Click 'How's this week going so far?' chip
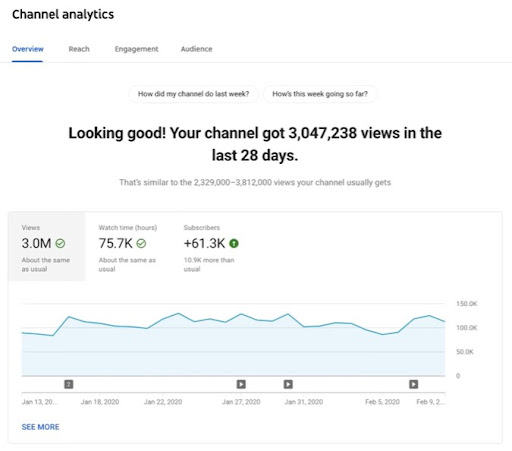Image resolution: width=512 pixels, height=451 pixels. click(x=320, y=94)
